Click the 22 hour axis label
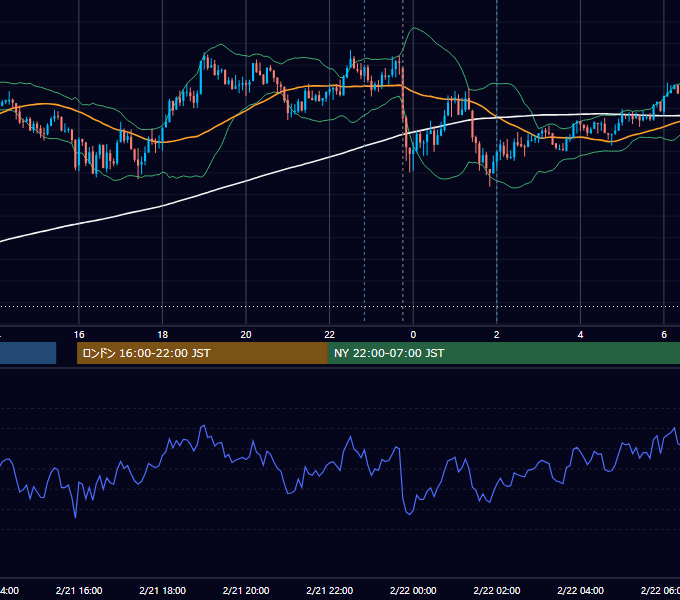The width and height of the screenshot is (680, 600). tap(330, 335)
